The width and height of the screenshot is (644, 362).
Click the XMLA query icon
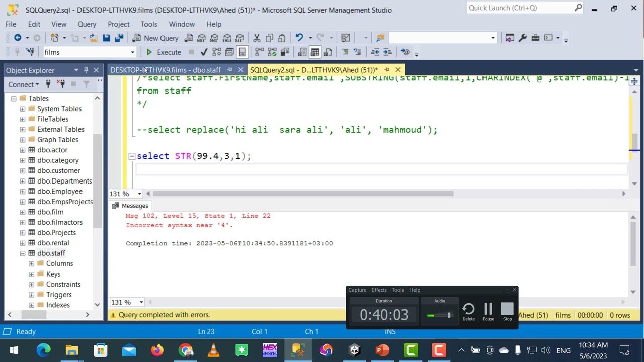[x=227, y=38]
